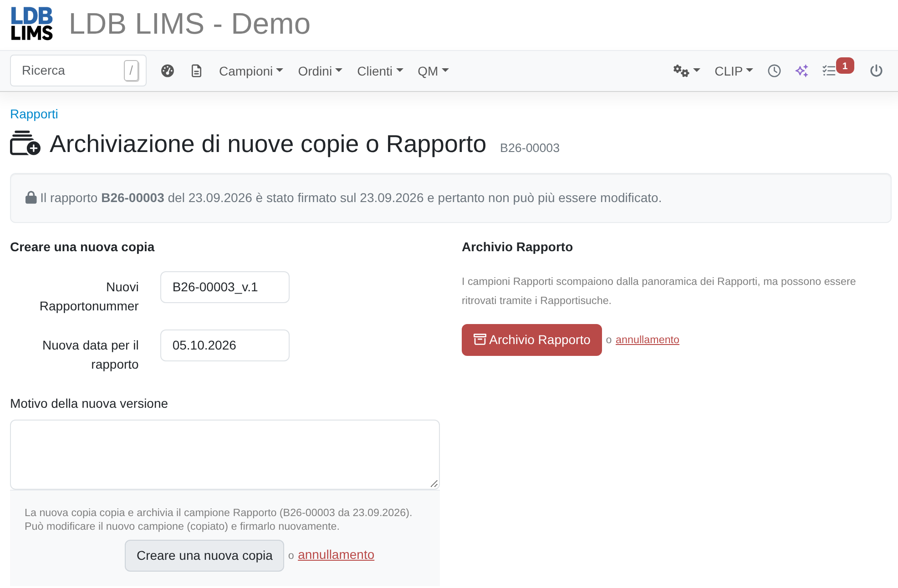Click the Motivo della nuova versione label
Screen dimensions: 898x588
89,404
